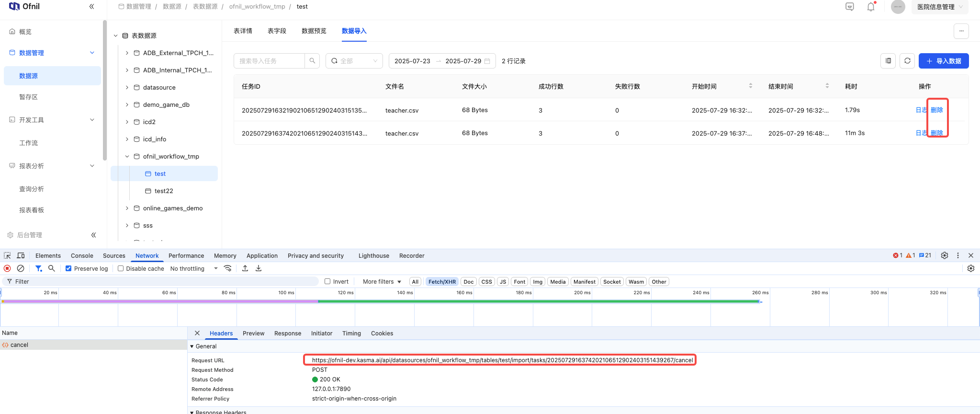
Task: Open the status filter dropdown showing 全部
Action: (354, 61)
